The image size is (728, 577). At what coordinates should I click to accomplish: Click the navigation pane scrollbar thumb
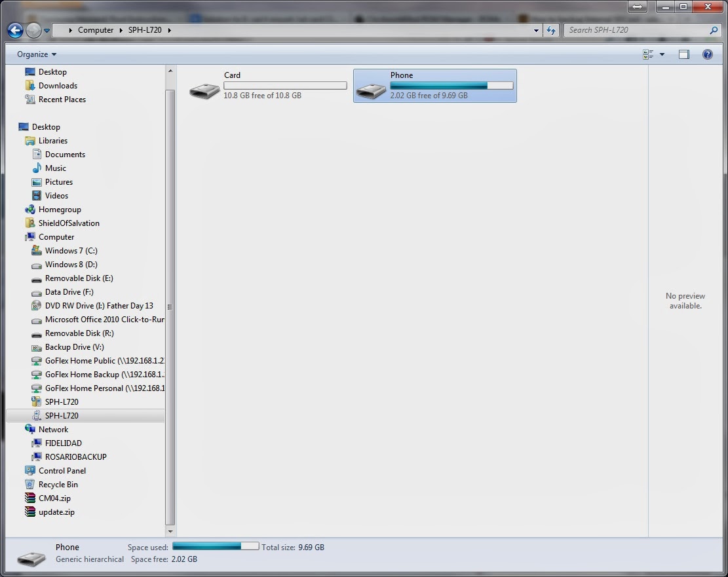170,307
